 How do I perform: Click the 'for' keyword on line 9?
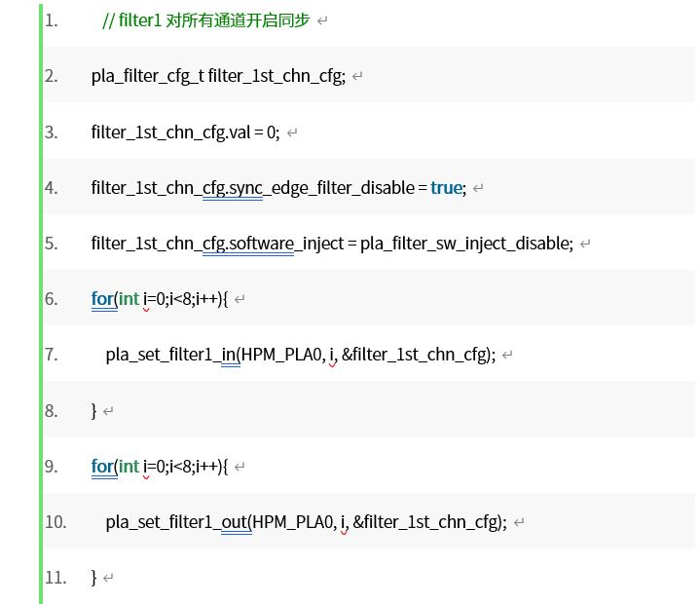(x=101, y=467)
